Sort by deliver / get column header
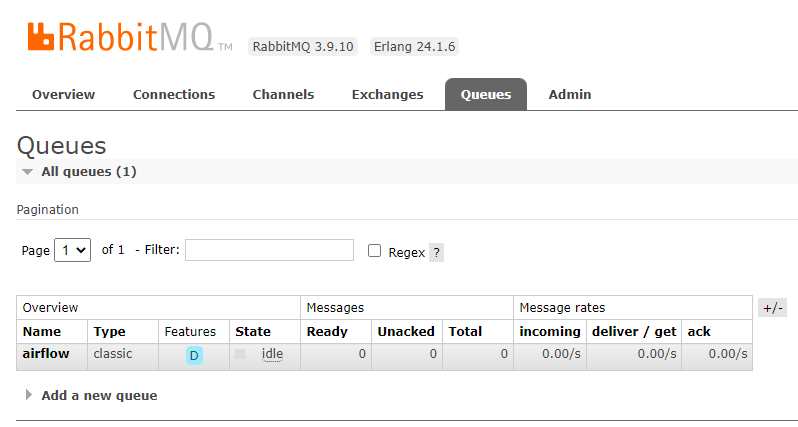 634,332
